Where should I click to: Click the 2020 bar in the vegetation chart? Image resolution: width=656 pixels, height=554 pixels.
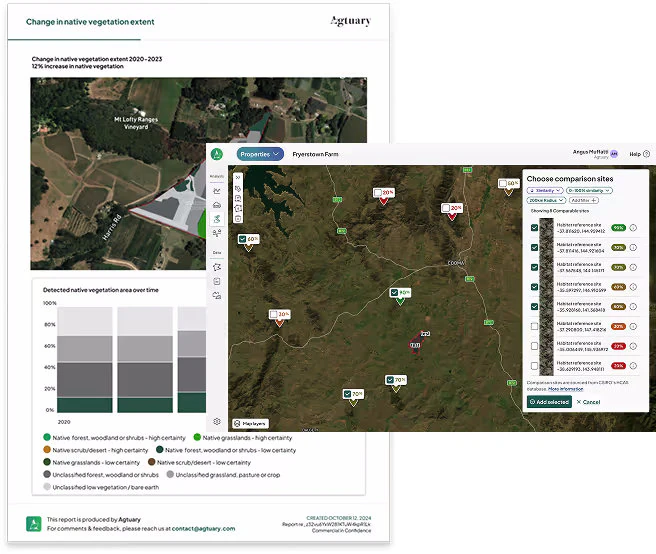(x=85, y=360)
